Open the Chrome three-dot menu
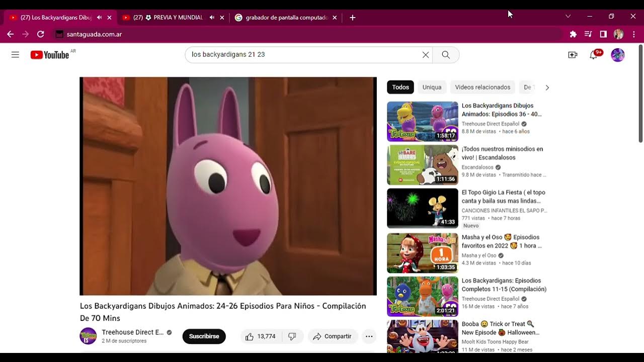 (x=634, y=34)
